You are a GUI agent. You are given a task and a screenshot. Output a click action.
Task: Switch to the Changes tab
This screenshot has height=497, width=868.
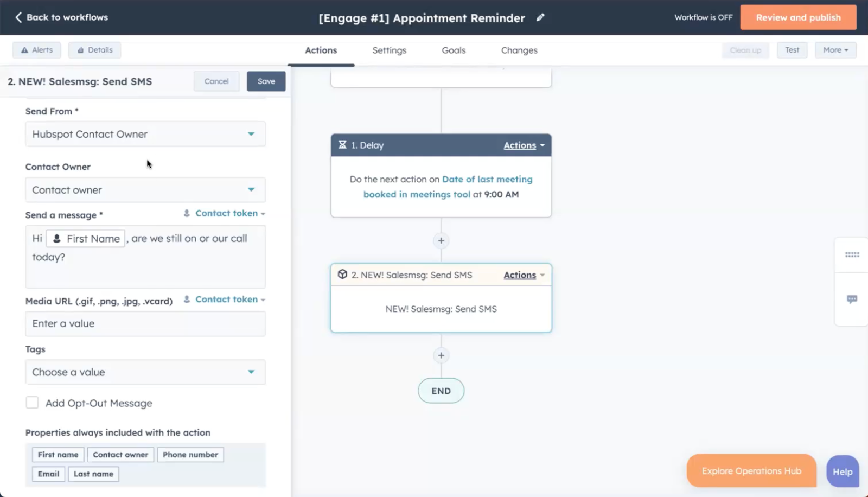[x=519, y=50]
